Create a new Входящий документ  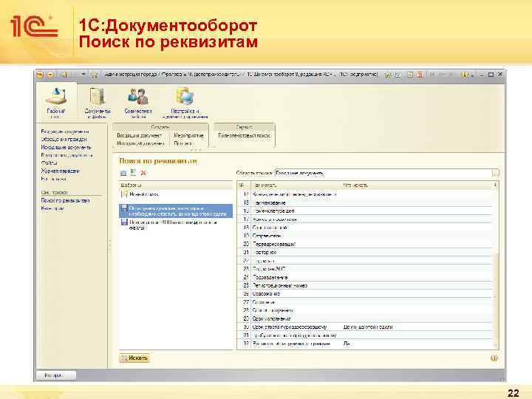[139, 135]
